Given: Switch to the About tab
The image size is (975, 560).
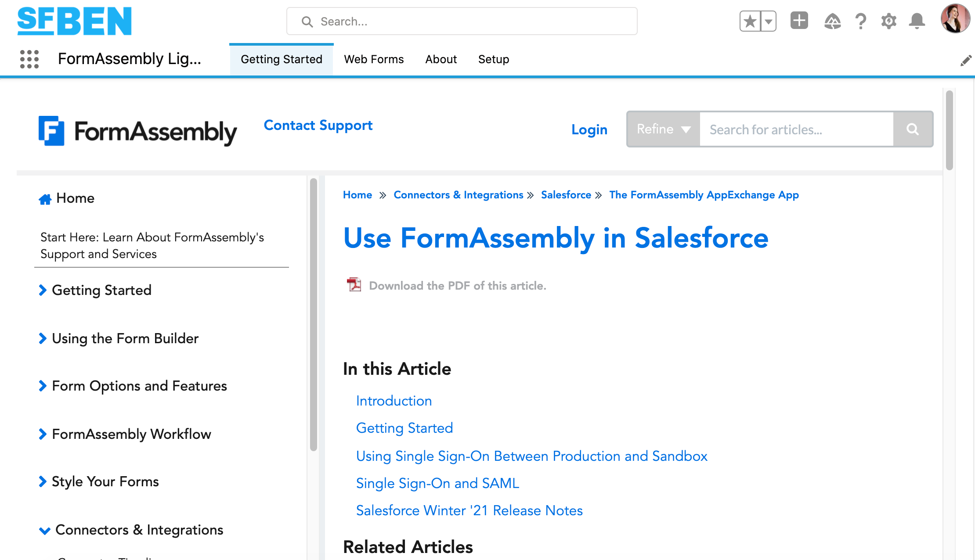Looking at the screenshot, I should click(x=441, y=59).
